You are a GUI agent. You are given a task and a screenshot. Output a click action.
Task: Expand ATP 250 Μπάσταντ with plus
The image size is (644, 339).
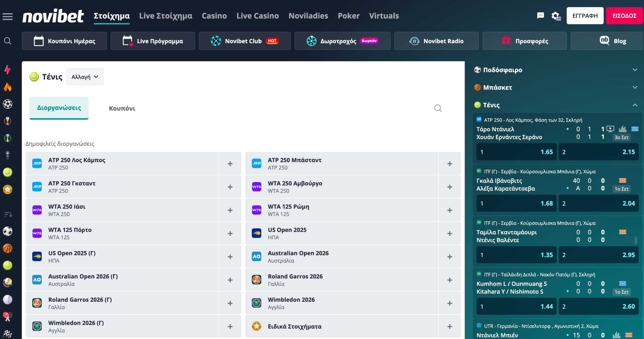click(x=450, y=164)
